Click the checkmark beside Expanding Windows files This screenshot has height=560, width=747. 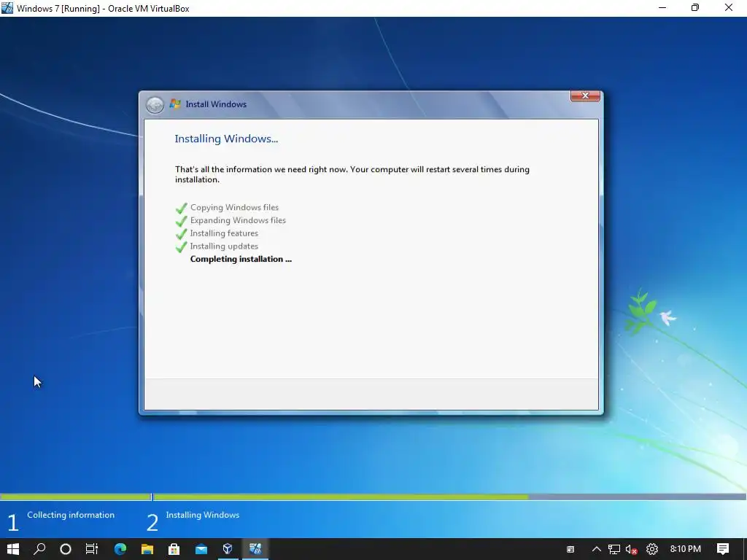point(181,222)
